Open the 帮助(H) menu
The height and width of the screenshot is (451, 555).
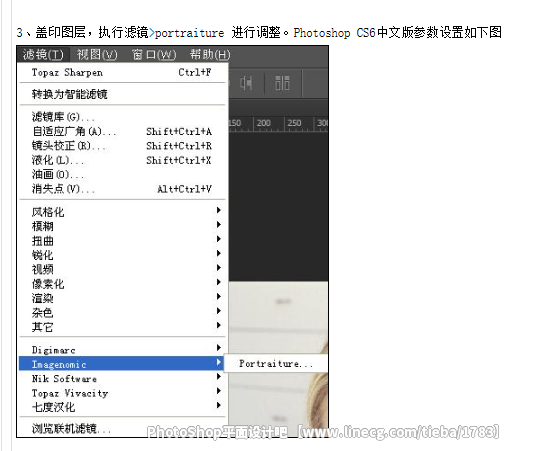210,55
